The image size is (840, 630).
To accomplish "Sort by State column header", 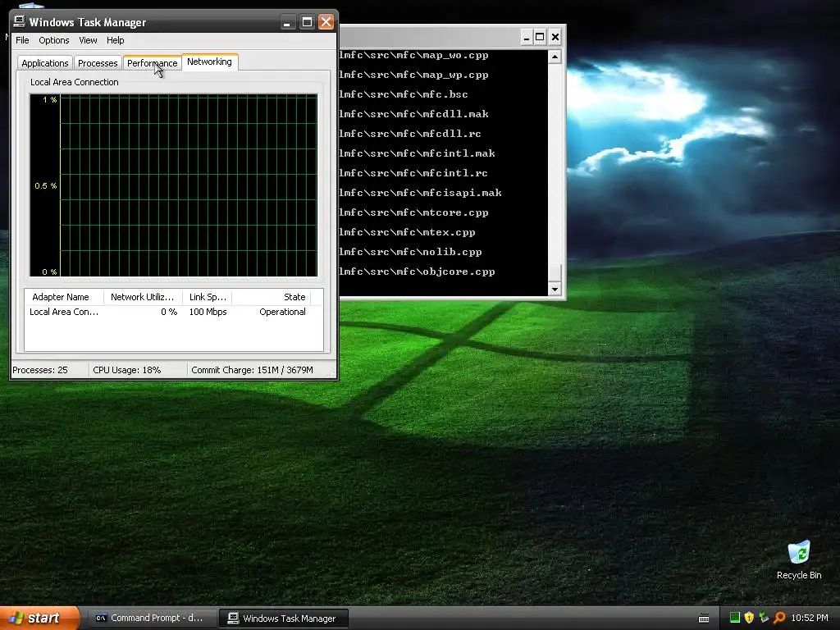I will pos(272,297).
